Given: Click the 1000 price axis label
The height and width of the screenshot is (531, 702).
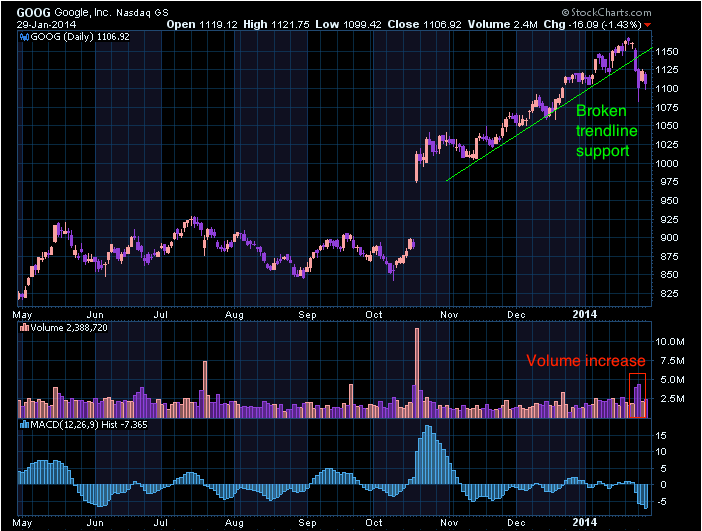Looking at the screenshot, I should (667, 163).
